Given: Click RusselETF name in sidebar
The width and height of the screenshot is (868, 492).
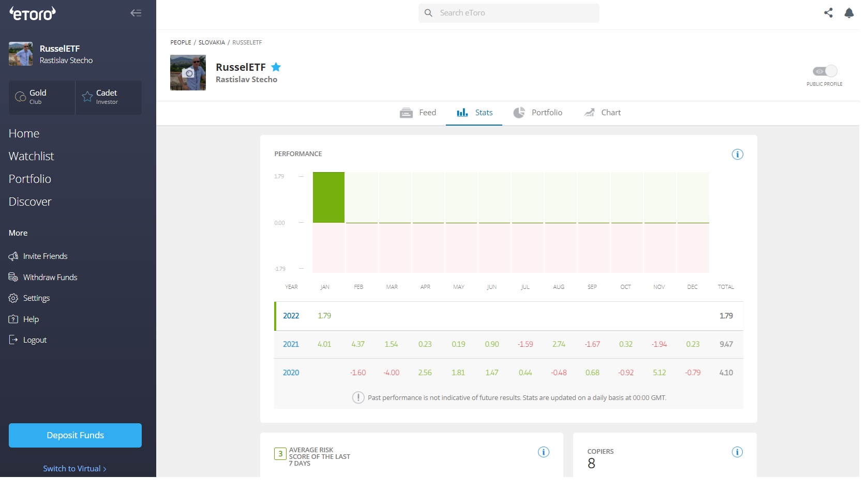Looking at the screenshot, I should 59,49.
